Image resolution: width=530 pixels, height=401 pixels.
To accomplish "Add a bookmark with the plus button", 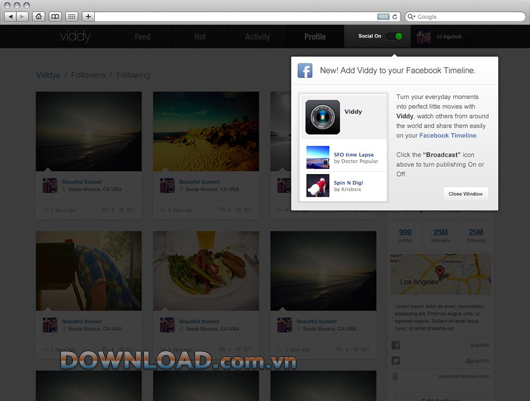I will point(88,16).
